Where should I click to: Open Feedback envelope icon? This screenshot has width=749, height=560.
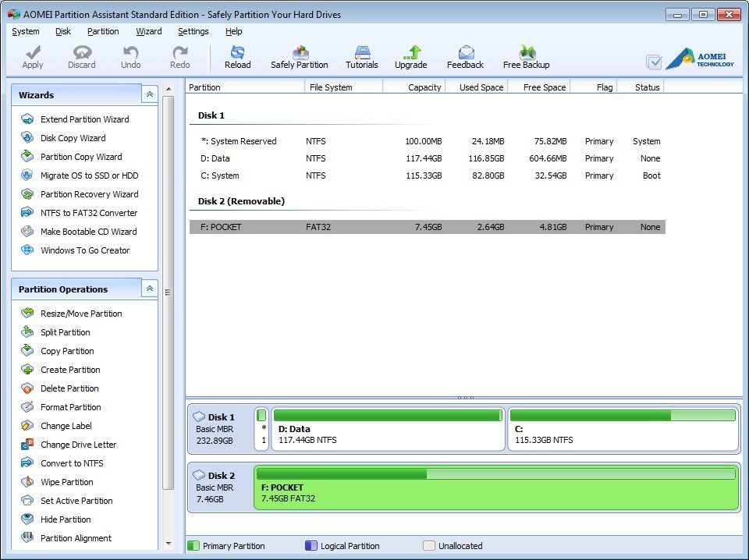tap(466, 51)
